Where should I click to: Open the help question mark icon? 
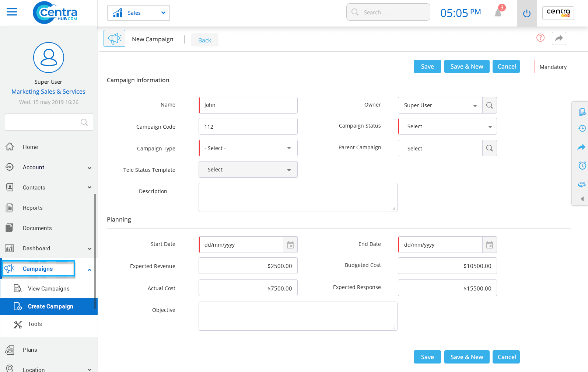[x=540, y=38]
